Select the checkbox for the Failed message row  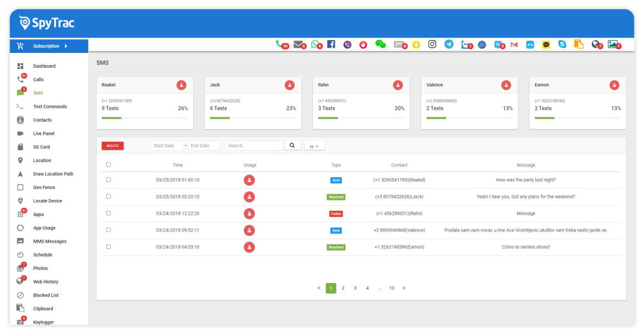[108, 213]
